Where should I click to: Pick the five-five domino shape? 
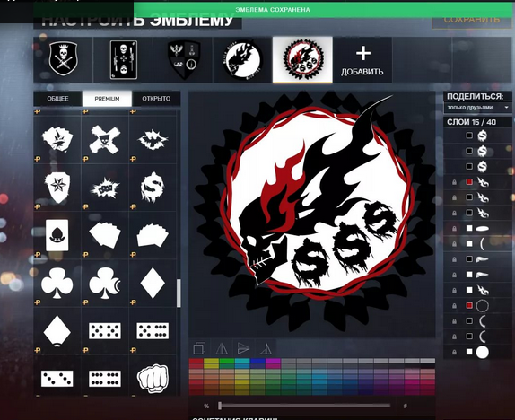point(105,330)
